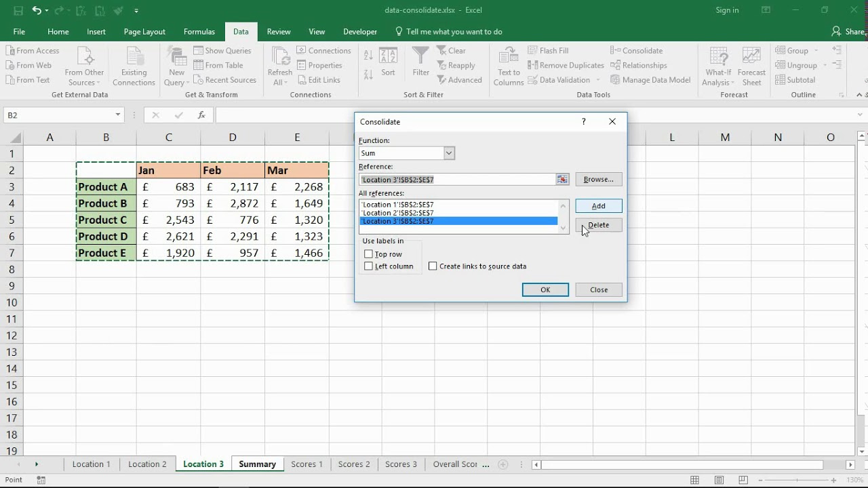Select the Remove Duplicates tool

(x=566, y=65)
